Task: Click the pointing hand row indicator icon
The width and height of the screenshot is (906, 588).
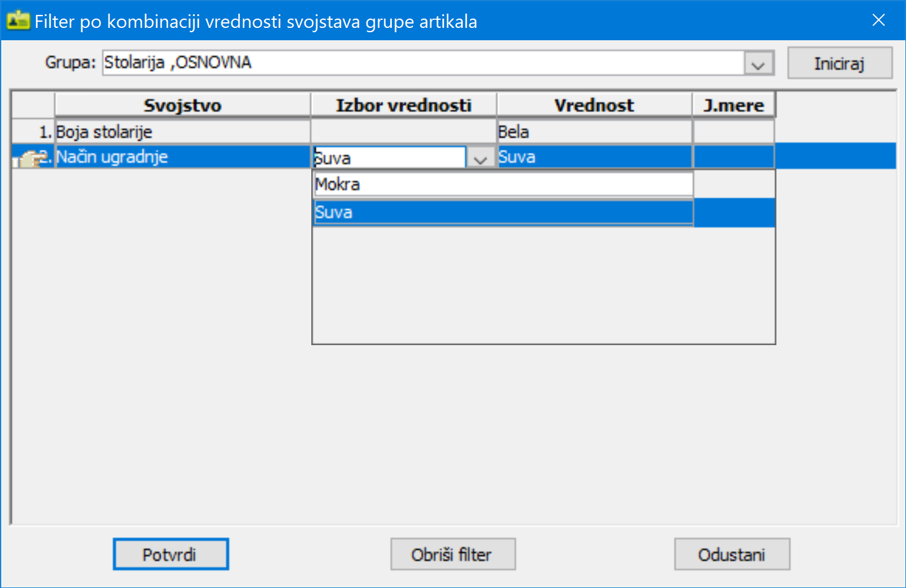Action: [31, 158]
